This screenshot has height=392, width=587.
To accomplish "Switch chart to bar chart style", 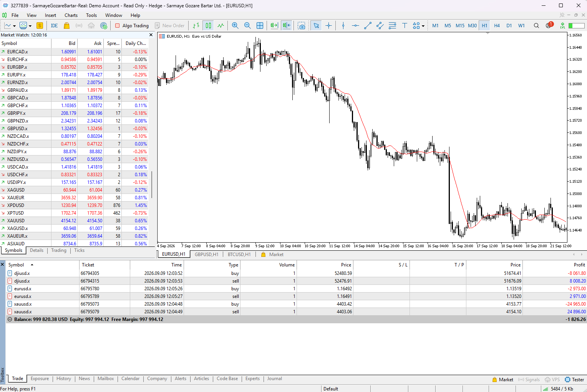I will (196, 26).
